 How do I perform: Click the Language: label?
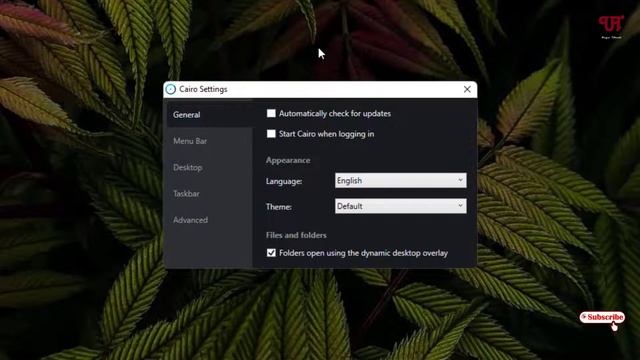click(284, 181)
